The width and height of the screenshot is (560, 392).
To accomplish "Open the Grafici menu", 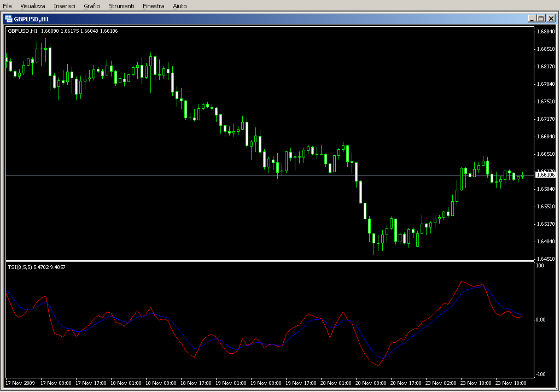I will (92, 6).
